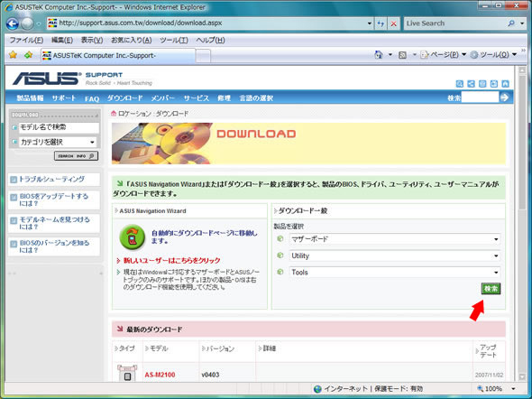Viewport: 532px width, 399px height.
Task: Click the AS-M2100 product thumbnail
Action: [x=127, y=373]
